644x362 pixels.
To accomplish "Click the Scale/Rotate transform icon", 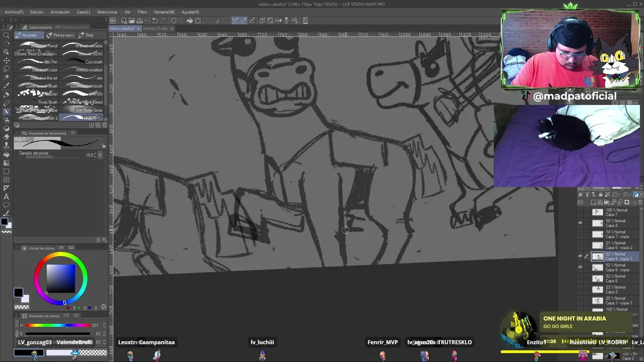I will pos(198,21).
